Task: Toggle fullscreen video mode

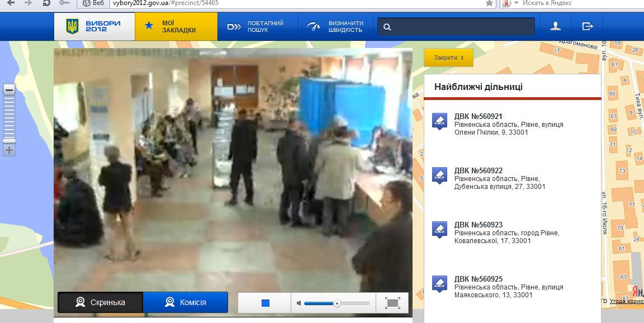Action: (393, 303)
